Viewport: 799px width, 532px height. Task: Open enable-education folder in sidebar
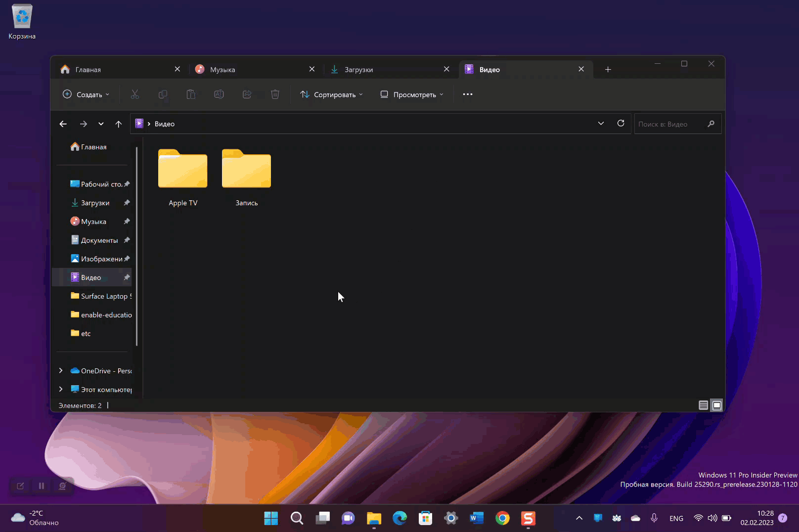92,315
